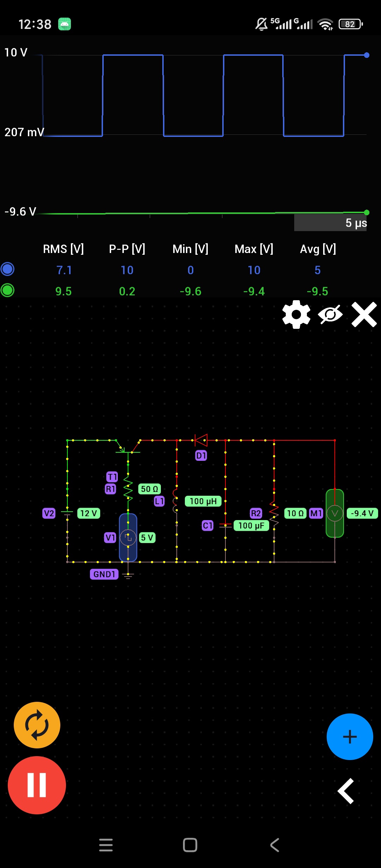This screenshot has width=381, height=868.
Task: Tap the 5 V source value label
Action: coord(147,538)
